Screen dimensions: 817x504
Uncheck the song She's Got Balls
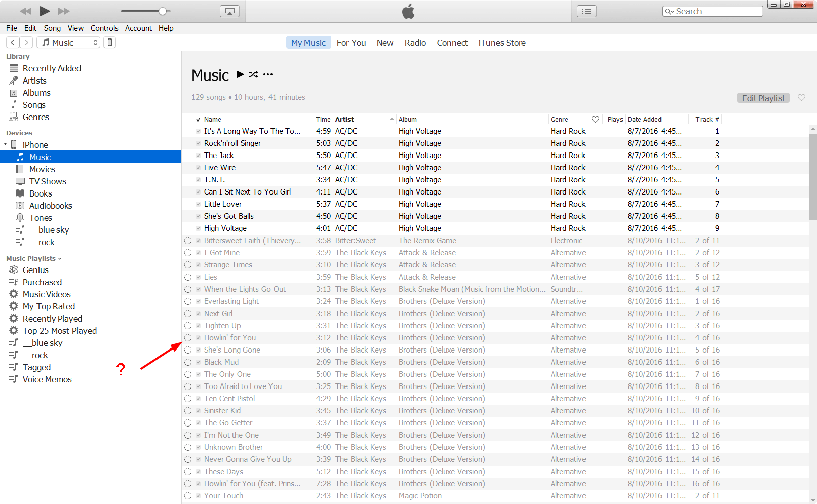198,216
